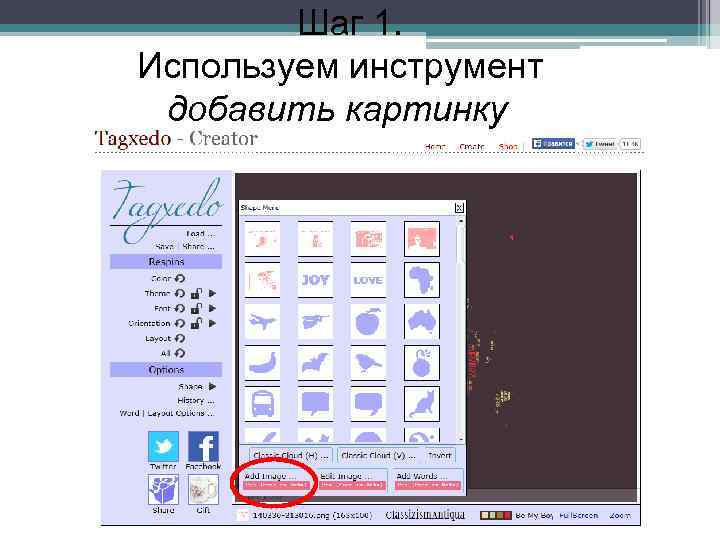This screenshot has height=540, width=720.
Task: Click the Zoom option
Action: (x=620, y=516)
